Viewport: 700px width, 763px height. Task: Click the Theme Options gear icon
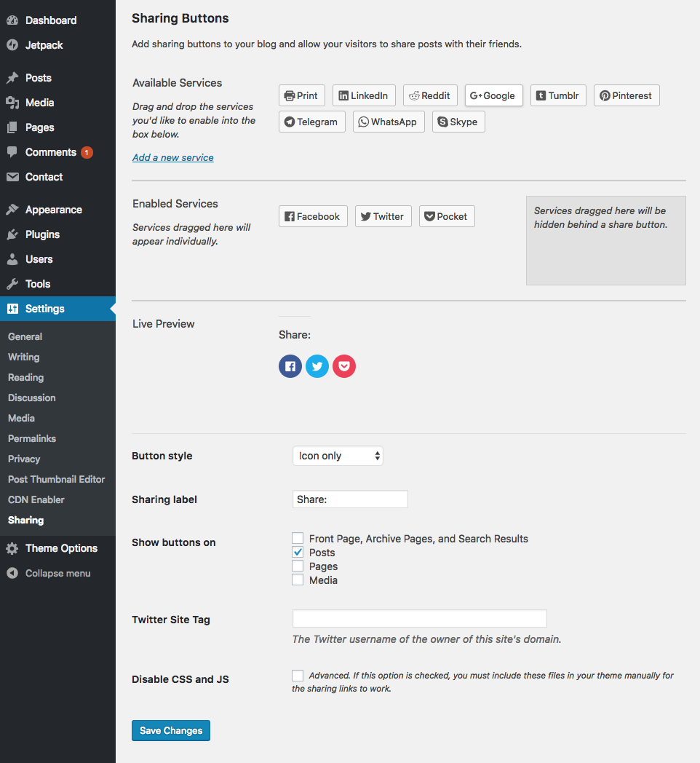point(12,548)
